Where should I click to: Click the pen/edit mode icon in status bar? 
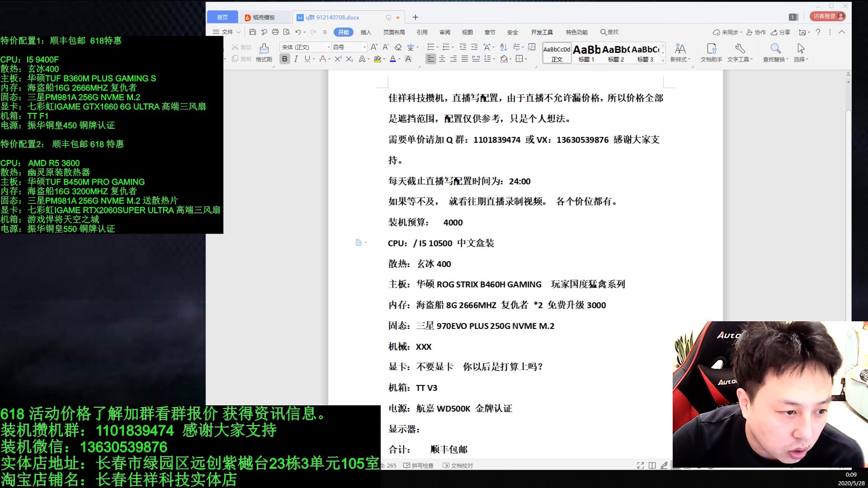click(x=664, y=465)
